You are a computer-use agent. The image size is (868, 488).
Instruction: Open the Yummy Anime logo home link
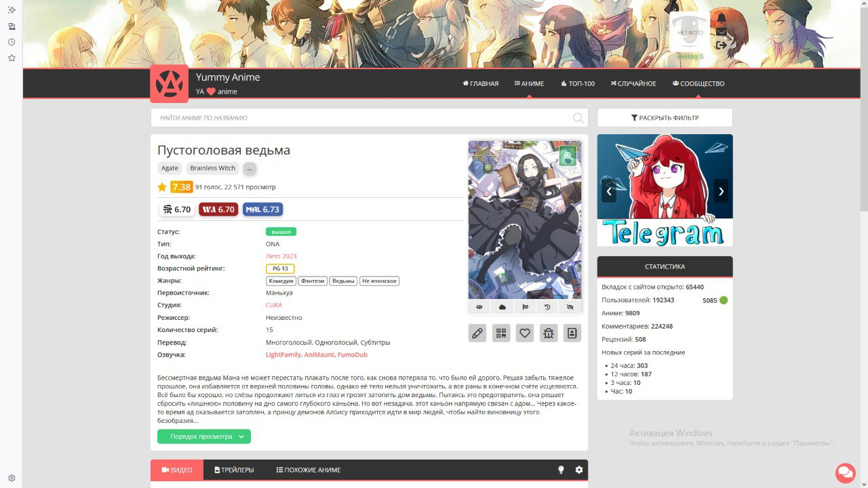169,83
